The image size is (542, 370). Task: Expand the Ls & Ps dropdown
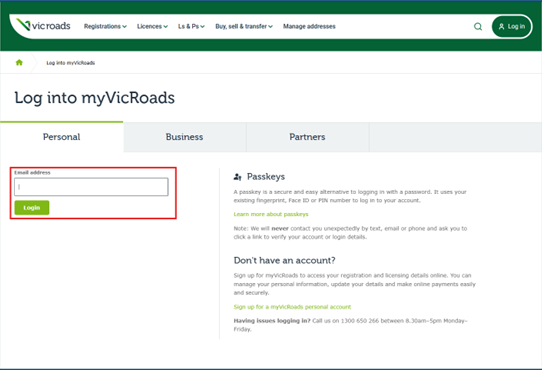(191, 26)
